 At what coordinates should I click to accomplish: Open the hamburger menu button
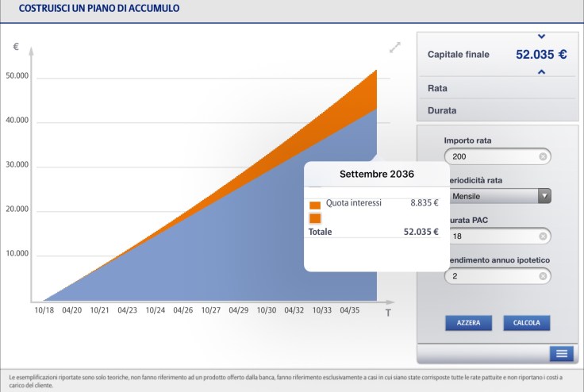561,354
